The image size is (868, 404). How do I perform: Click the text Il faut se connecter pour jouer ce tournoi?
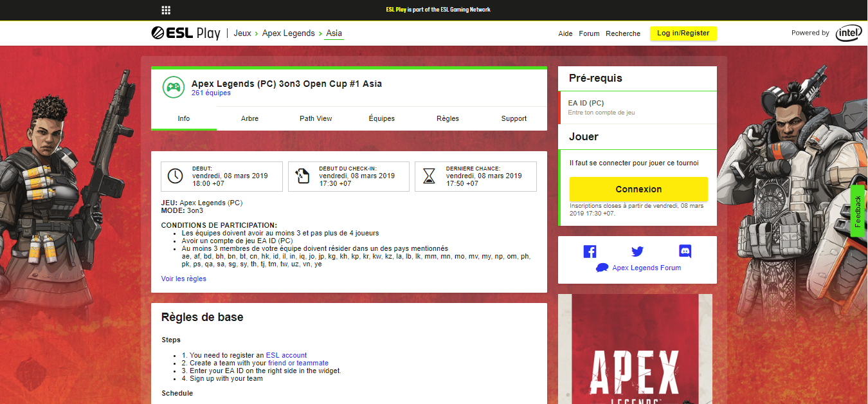coord(634,163)
